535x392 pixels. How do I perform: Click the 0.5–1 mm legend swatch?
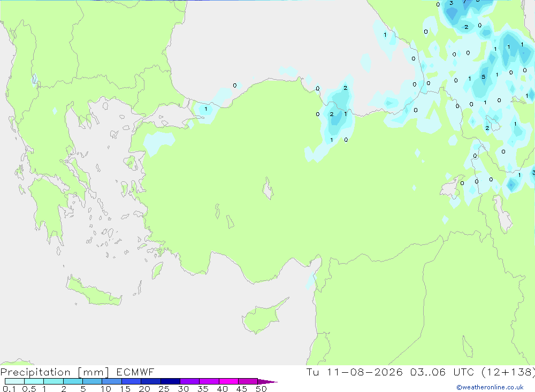(34, 381)
